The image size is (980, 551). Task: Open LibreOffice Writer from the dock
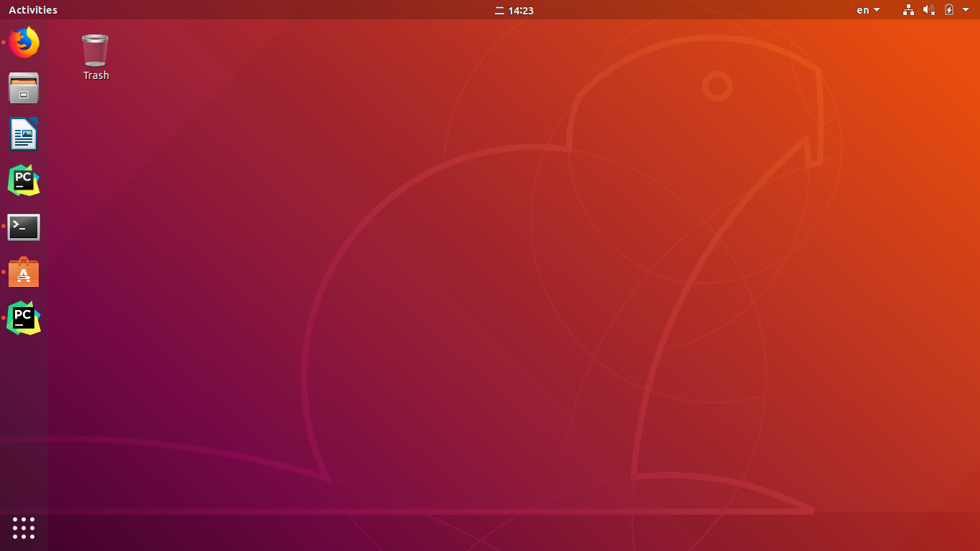click(x=24, y=134)
